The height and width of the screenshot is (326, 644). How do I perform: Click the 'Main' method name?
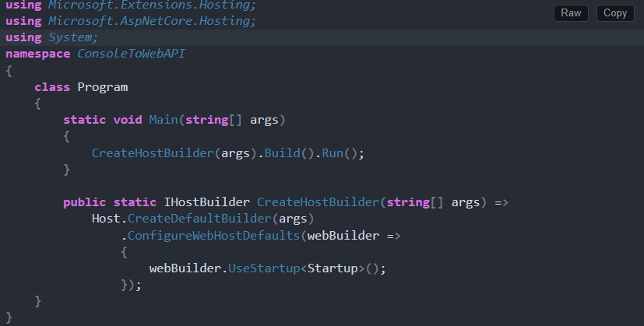[163, 120]
